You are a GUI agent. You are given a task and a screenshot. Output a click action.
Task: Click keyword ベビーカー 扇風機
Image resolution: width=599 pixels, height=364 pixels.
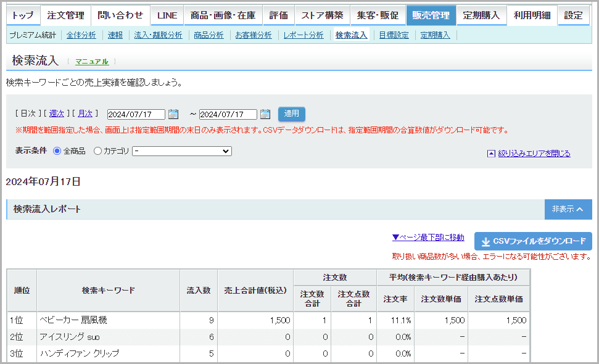pyautogui.click(x=73, y=320)
